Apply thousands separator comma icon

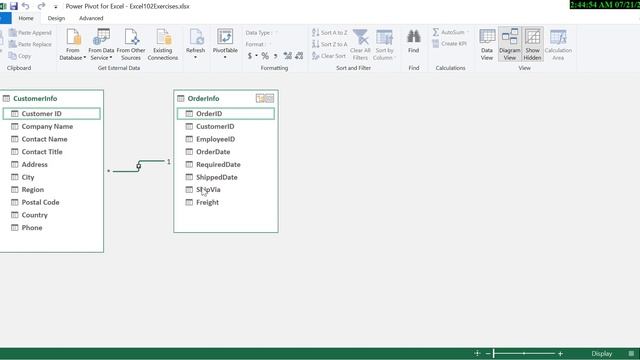276,56
